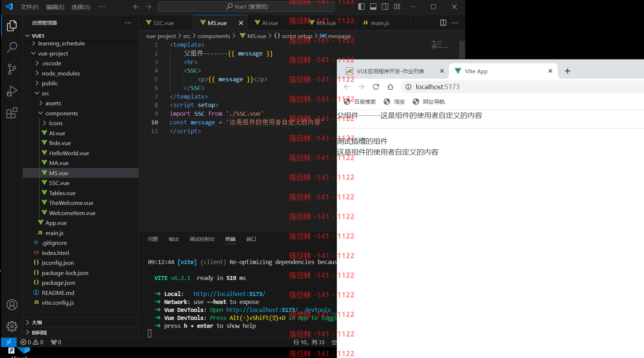Toggle the bottom panel layout icon

click(373, 7)
